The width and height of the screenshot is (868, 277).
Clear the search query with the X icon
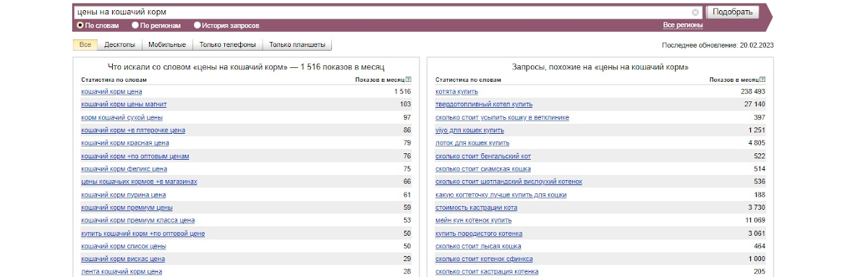click(695, 12)
